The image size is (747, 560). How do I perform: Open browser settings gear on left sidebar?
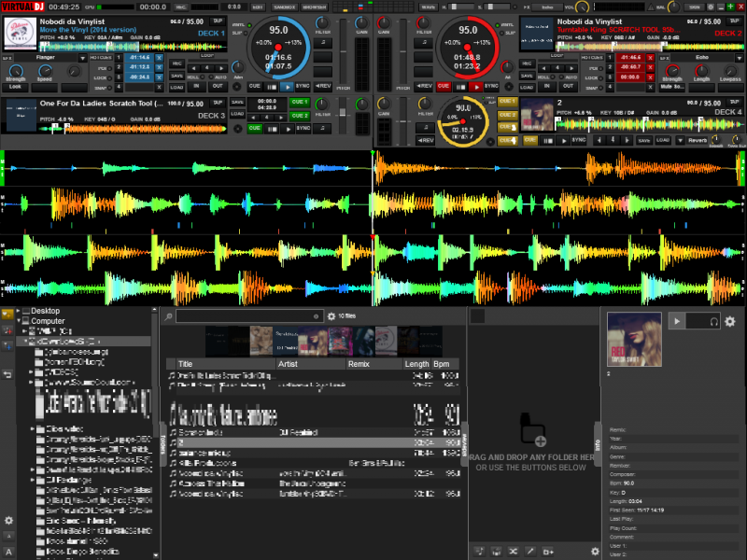(x=8, y=521)
